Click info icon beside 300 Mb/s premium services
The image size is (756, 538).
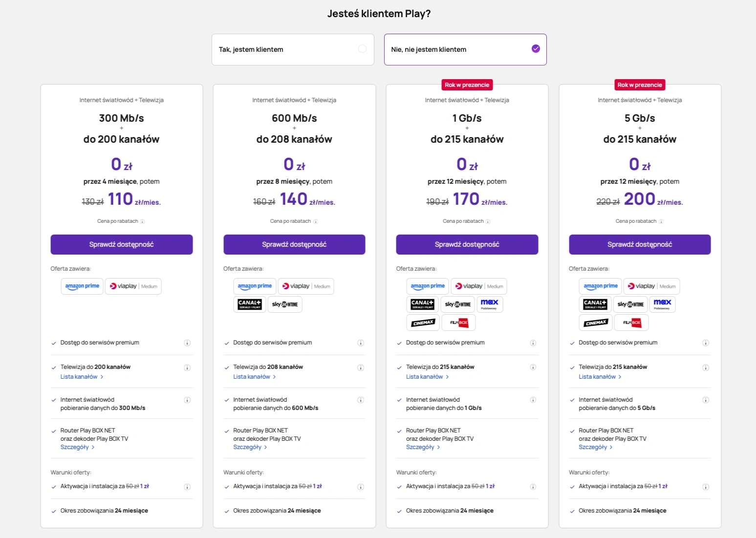[x=187, y=343]
